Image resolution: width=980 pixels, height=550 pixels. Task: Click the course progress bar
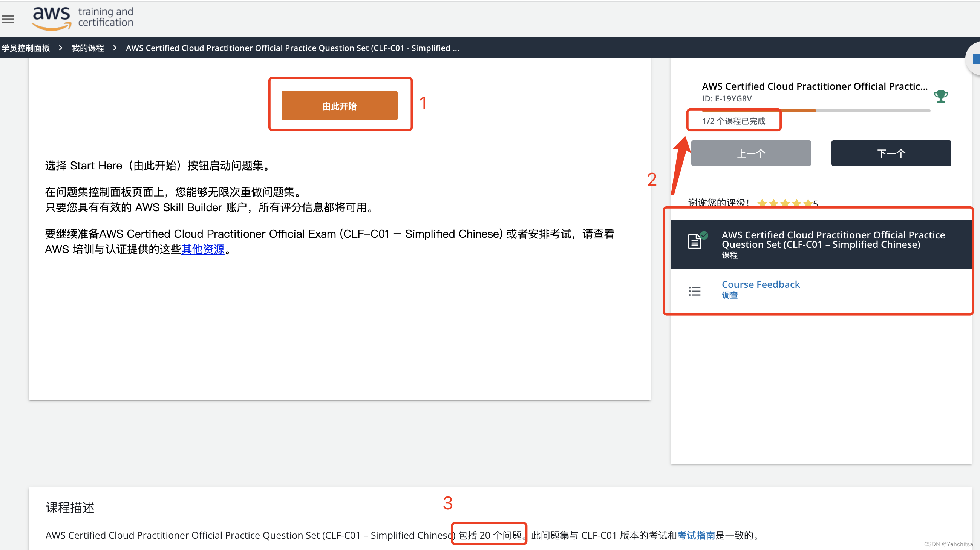pos(816,111)
